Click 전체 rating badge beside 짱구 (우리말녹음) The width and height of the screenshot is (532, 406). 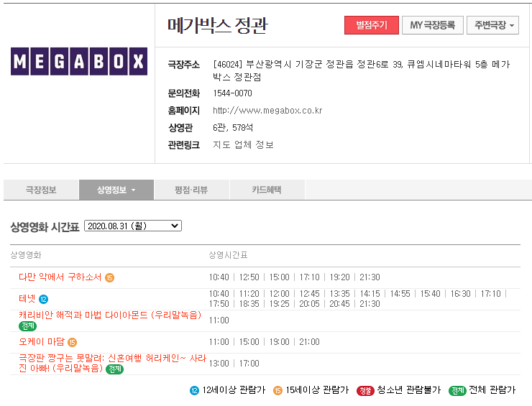click(115, 369)
